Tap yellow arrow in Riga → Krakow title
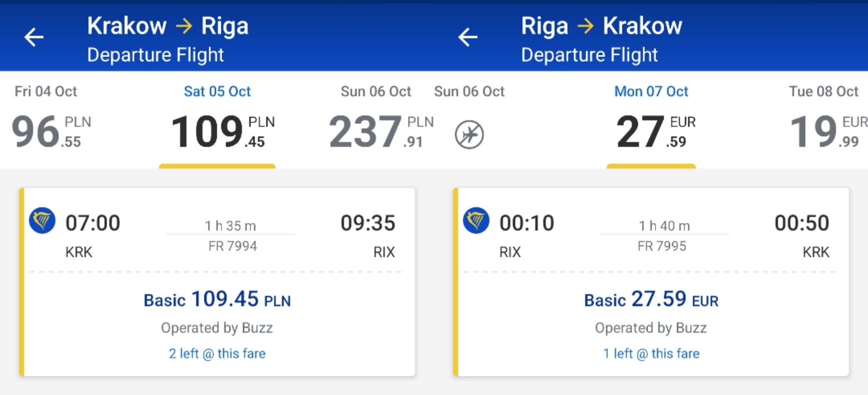The image size is (868, 395). [x=585, y=27]
